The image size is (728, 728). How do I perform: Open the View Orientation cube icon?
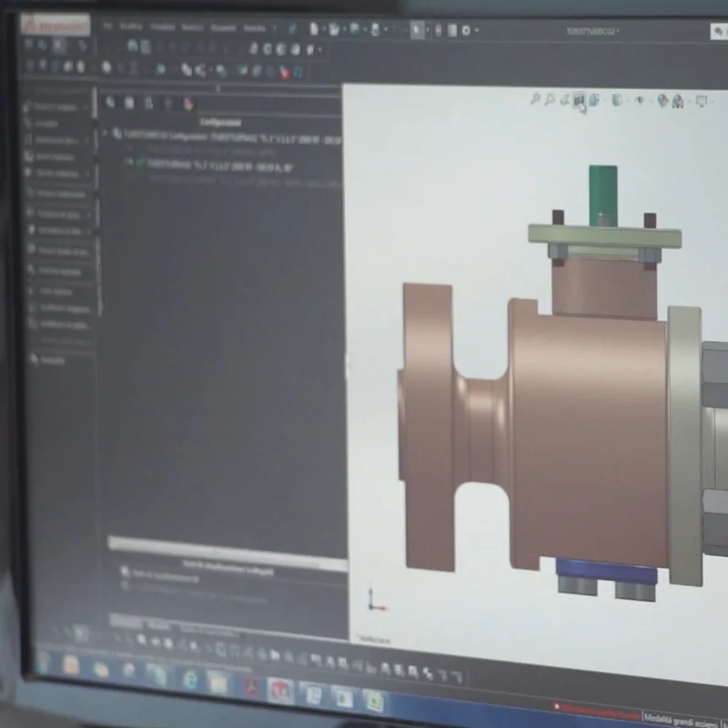pos(593,100)
